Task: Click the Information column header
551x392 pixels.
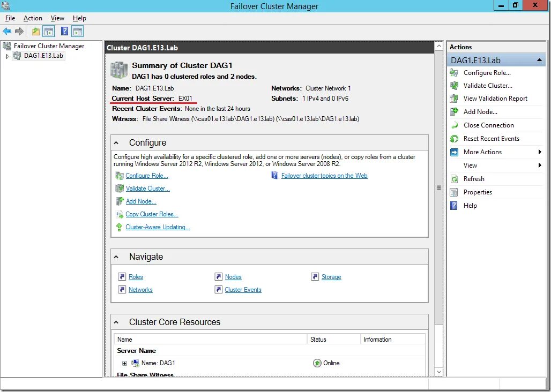Action: pyautogui.click(x=393, y=340)
